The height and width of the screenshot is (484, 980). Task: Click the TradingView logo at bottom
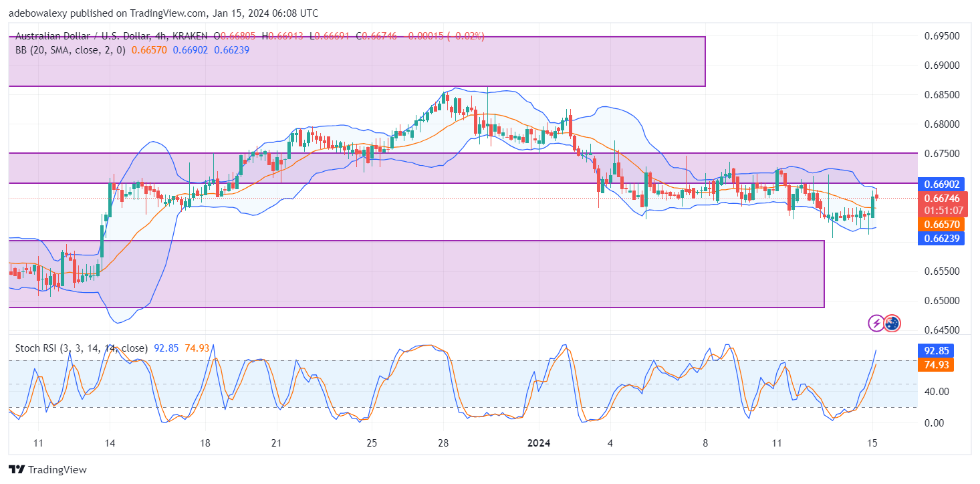47,469
